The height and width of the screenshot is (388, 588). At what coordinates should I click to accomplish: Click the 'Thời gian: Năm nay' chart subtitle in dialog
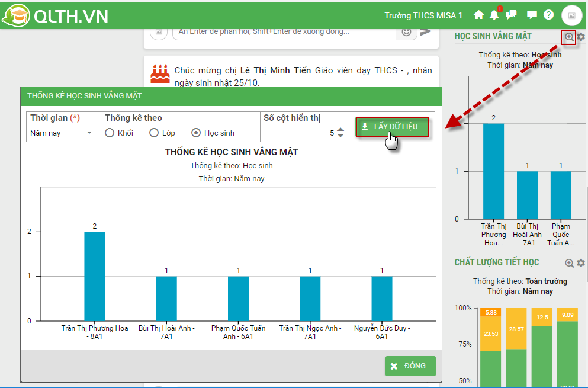(232, 179)
